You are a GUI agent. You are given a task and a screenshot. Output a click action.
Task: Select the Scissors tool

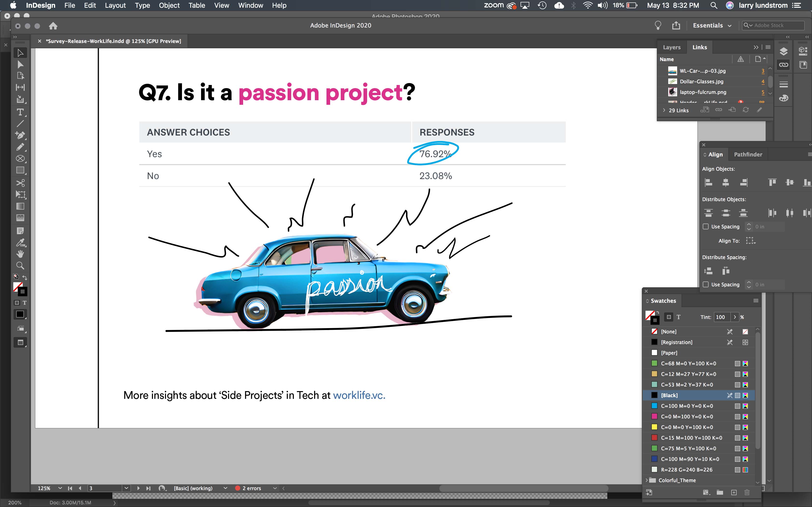click(20, 183)
